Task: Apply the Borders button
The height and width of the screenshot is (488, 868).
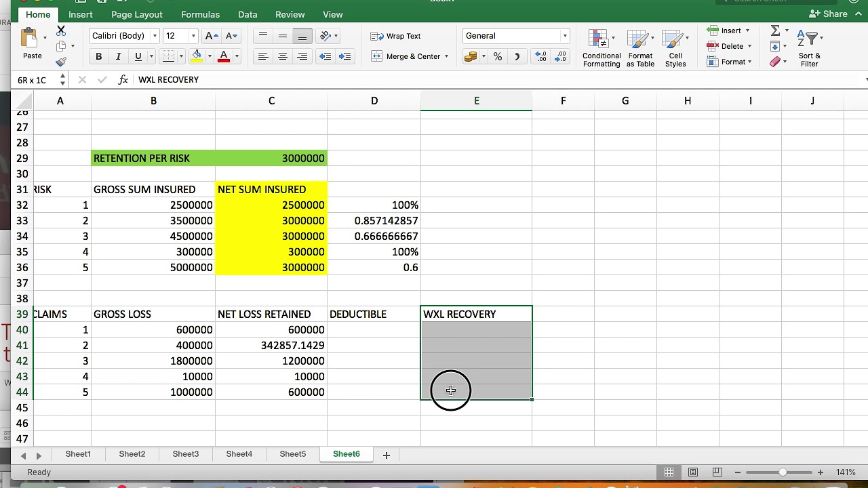Action: pyautogui.click(x=168, y=56)
